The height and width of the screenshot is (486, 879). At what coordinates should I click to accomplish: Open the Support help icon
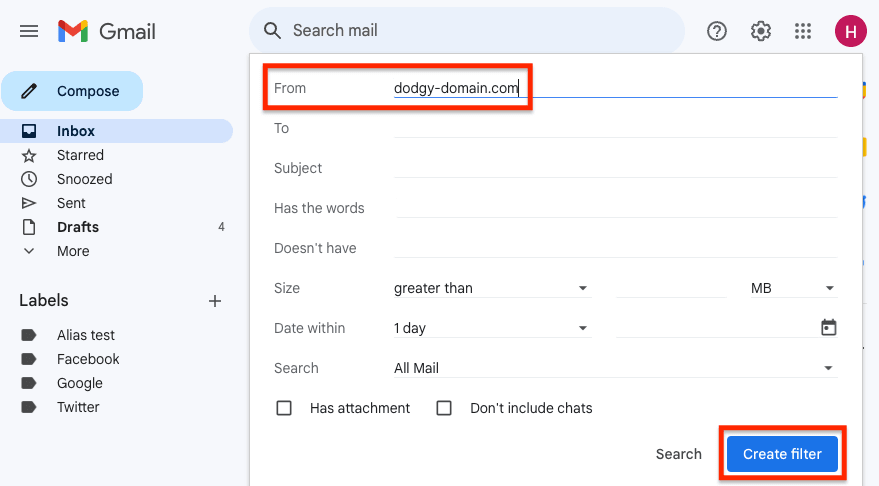716,31
